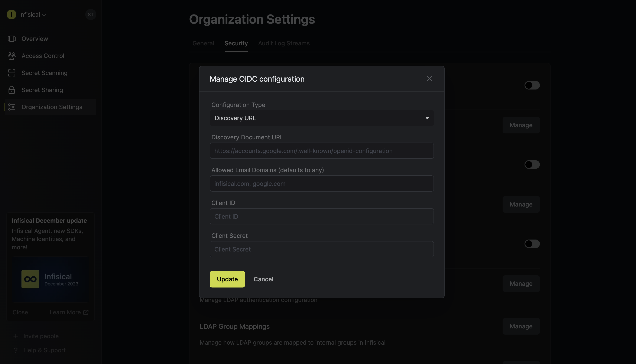This screenshot has width=636, height=364.
Task: Click the infinity logo in December update card
Action: [x=30, y=279]
